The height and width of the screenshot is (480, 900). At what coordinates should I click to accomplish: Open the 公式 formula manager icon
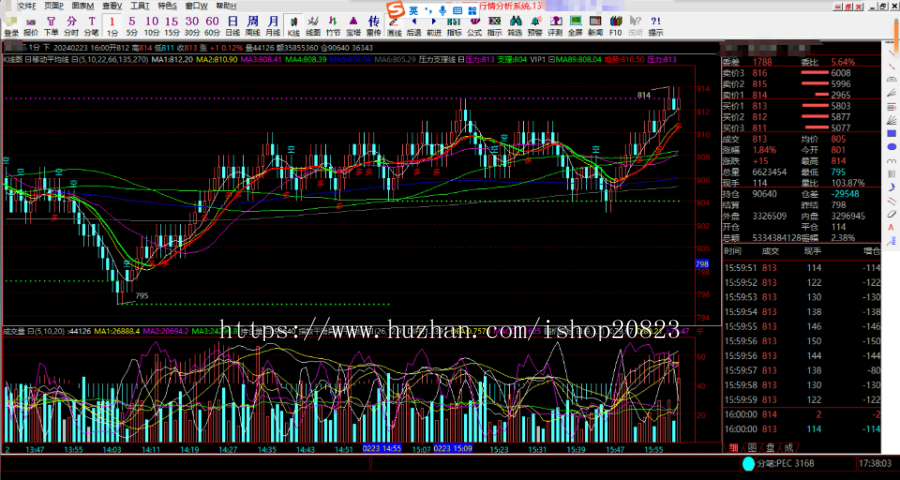coord(474,26)
